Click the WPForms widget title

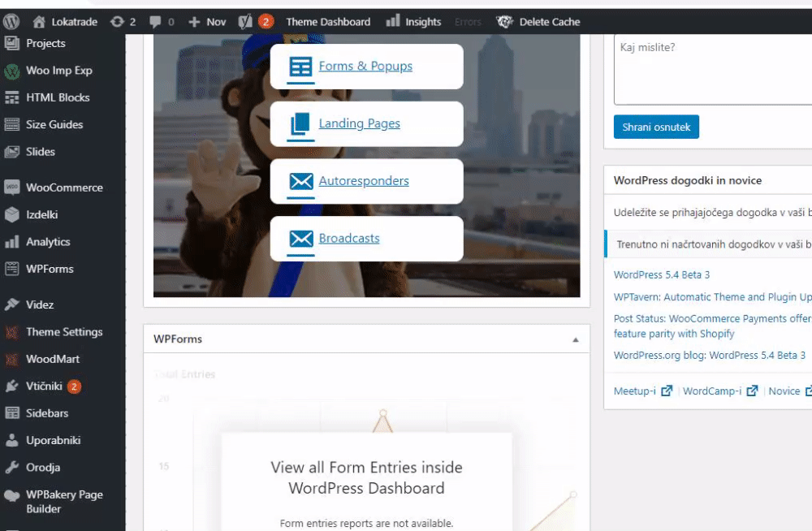coord(178,339)
